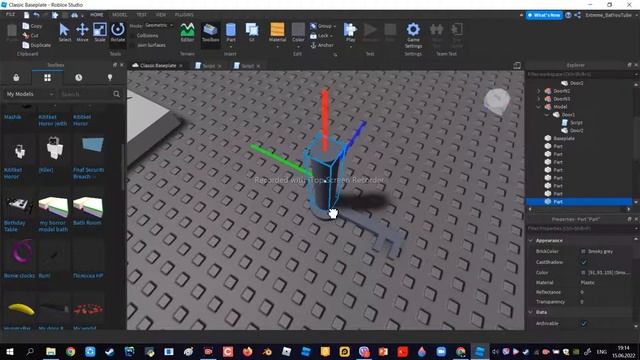This screenshot has height=360, width=640.
Task: Click the Share icon near username
Action: point(578,15)
